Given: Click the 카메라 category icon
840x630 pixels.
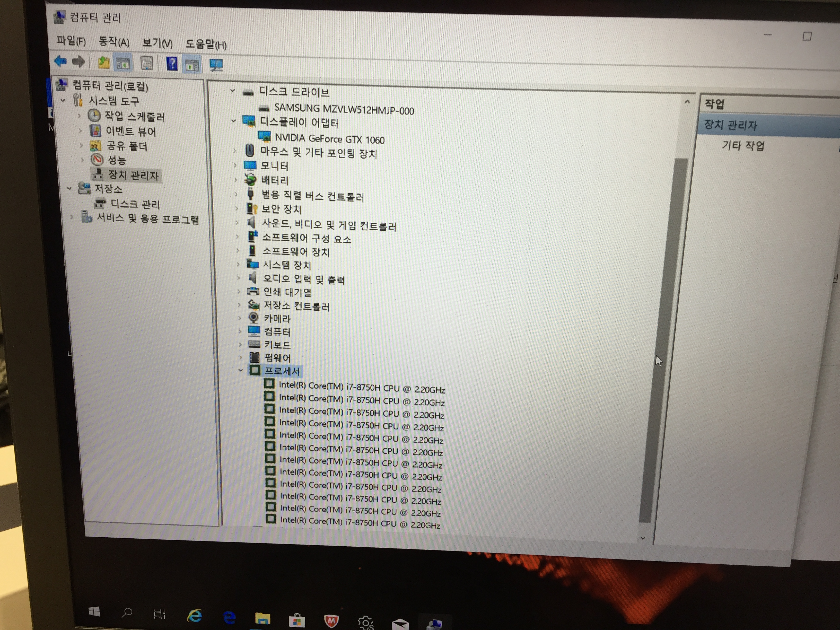Looking at the screenshot, I should tap(253, 318).
